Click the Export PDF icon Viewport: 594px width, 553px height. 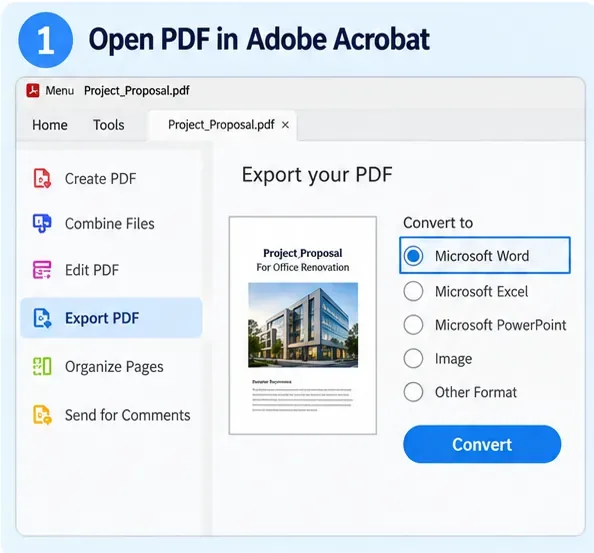(42, 318)
